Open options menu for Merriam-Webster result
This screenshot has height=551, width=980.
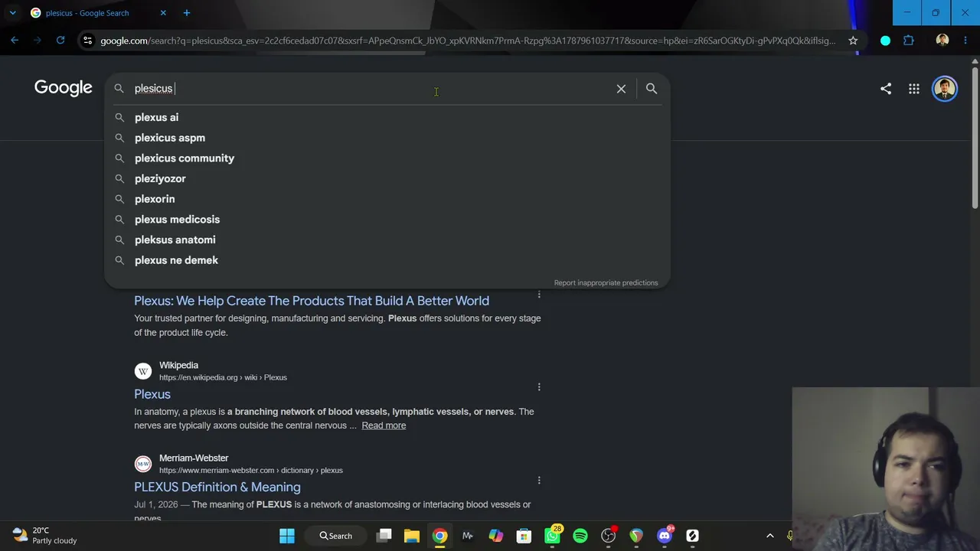[539, 481]
